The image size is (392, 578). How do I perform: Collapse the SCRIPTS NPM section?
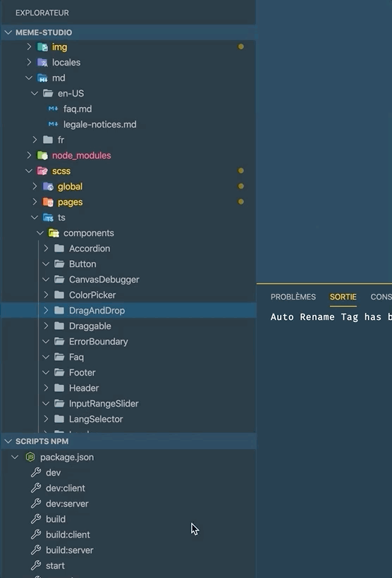coord(8,441)
